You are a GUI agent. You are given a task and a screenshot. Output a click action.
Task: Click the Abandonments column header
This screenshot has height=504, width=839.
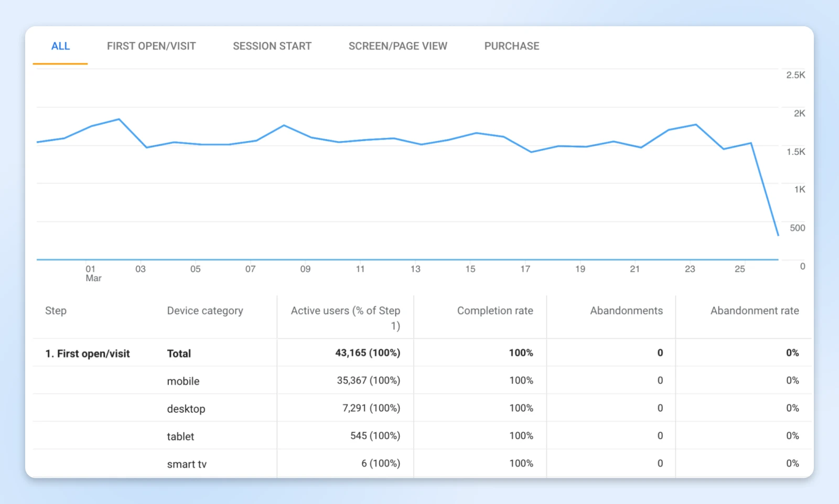[626, 310]
